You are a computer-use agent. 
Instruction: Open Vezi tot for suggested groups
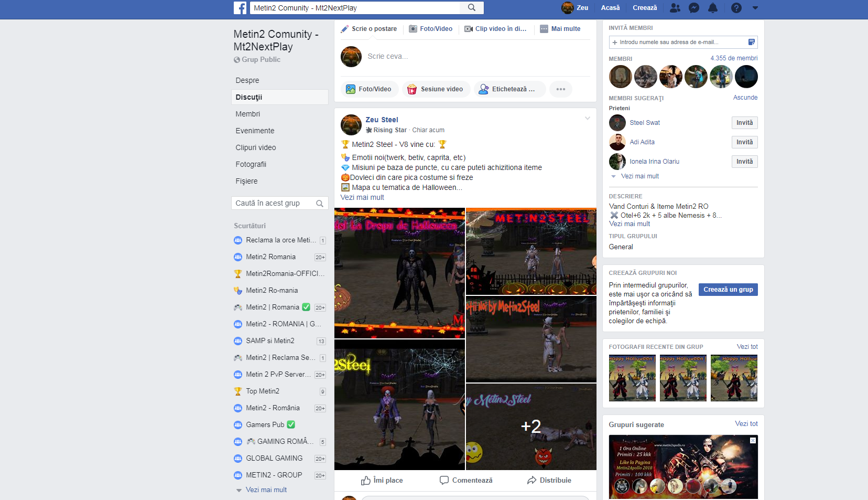pos(746,424)
